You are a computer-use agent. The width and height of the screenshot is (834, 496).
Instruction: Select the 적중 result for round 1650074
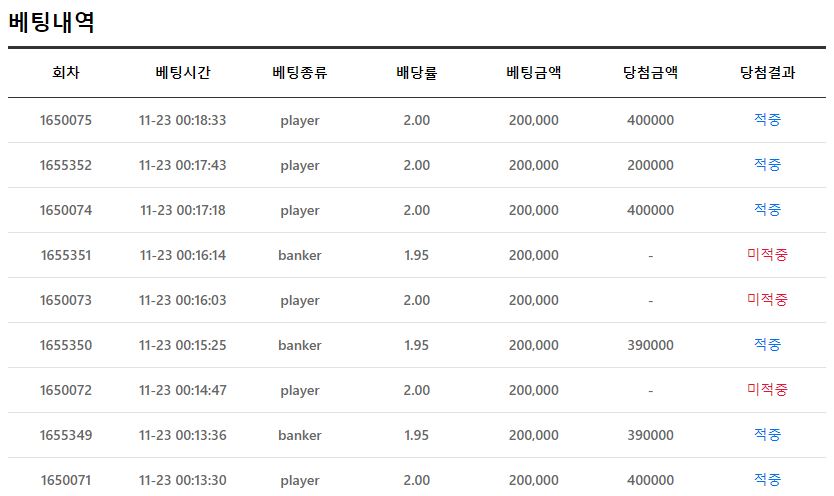767,210
